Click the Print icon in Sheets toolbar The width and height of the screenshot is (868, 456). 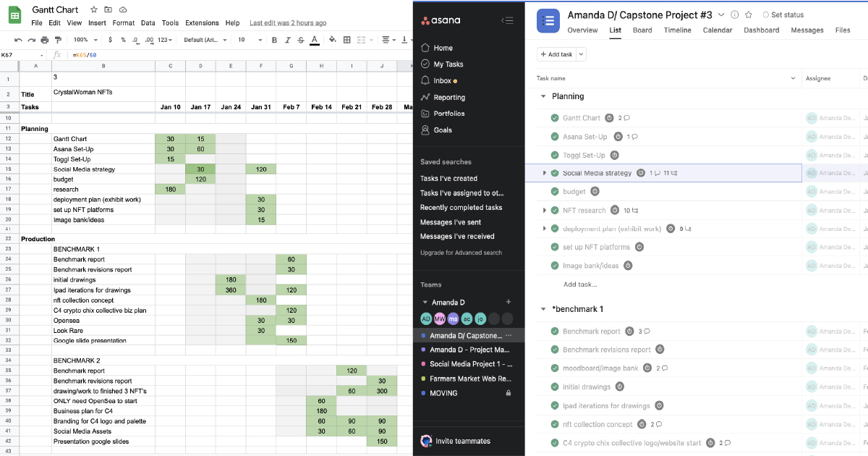point(45,40)
